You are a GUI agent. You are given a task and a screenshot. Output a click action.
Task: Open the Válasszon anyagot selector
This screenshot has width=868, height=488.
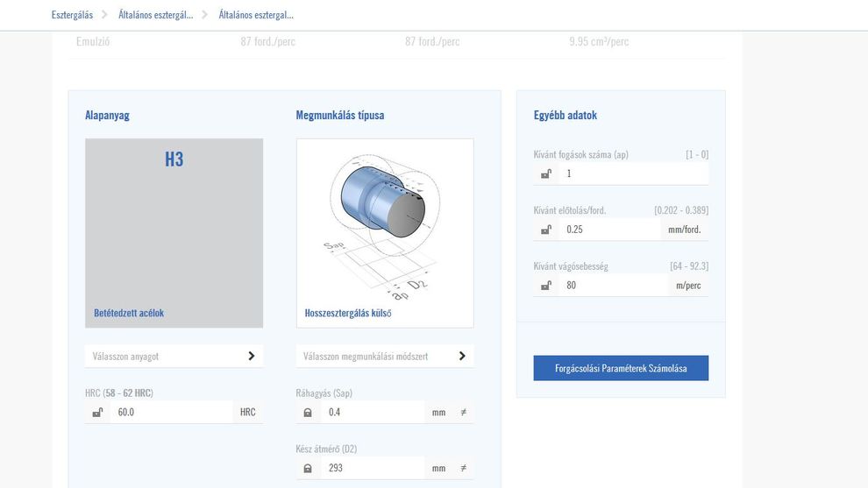point(174,357)
